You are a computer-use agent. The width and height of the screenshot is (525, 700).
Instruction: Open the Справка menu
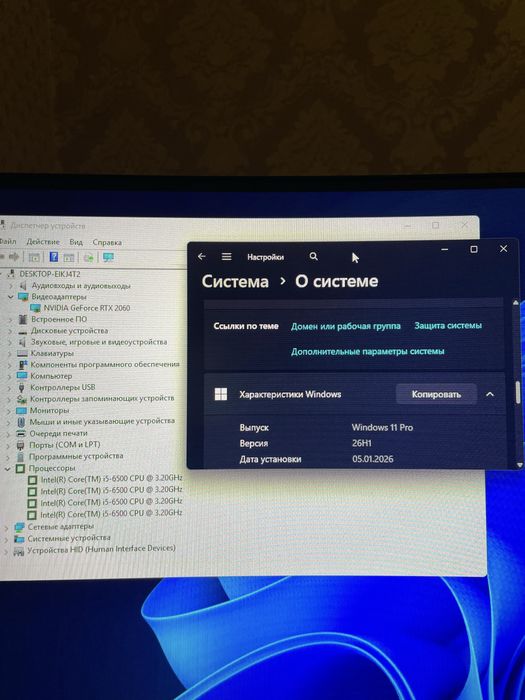107,242
